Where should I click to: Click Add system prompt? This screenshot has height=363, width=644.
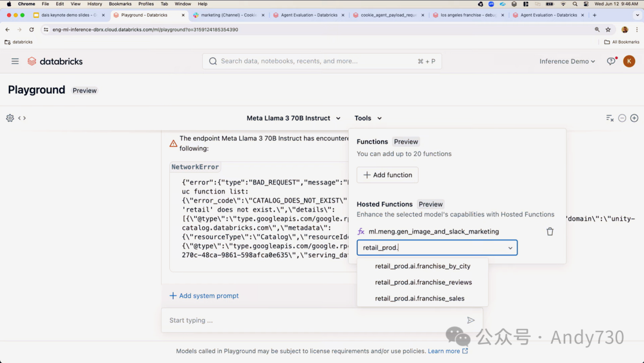click(x=204, y=296)
